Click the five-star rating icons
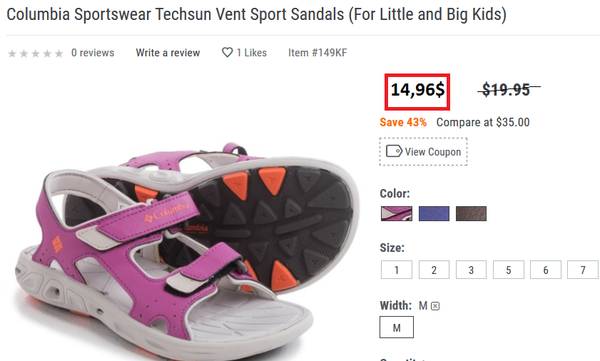The image size is (600, 361). pos(36,53)
